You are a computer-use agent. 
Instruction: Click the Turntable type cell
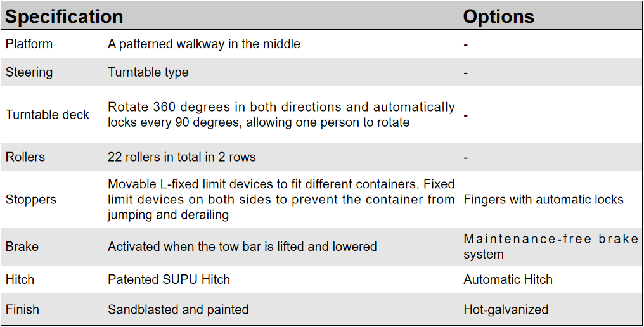(x=148, y=72)
